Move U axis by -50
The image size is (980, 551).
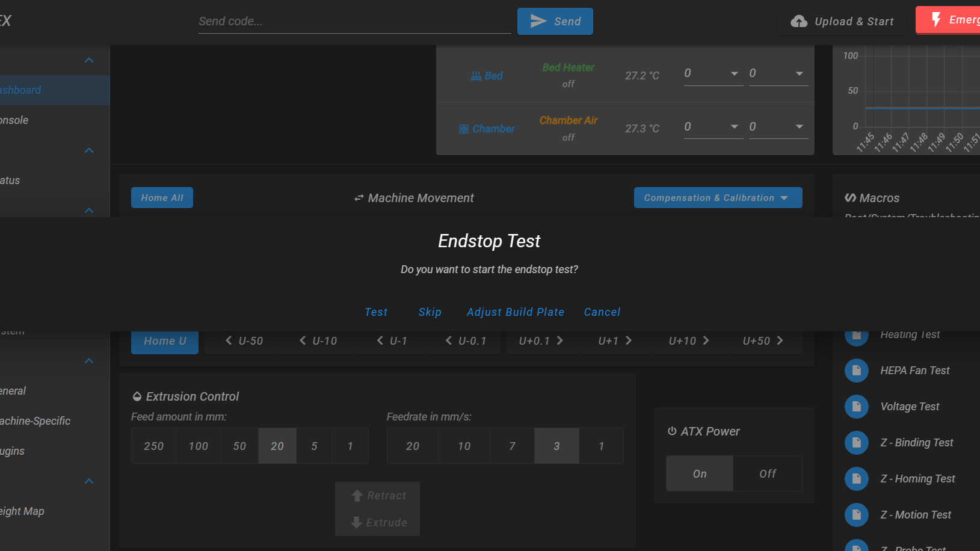tap(244, 341)
